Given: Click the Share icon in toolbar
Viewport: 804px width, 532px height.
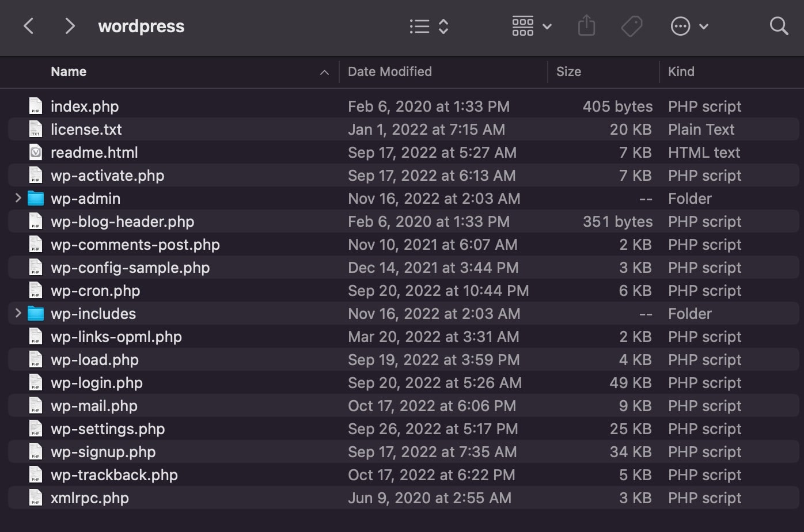Looking at the screenshot, I should pyautogui.click(x=586, y=26).
